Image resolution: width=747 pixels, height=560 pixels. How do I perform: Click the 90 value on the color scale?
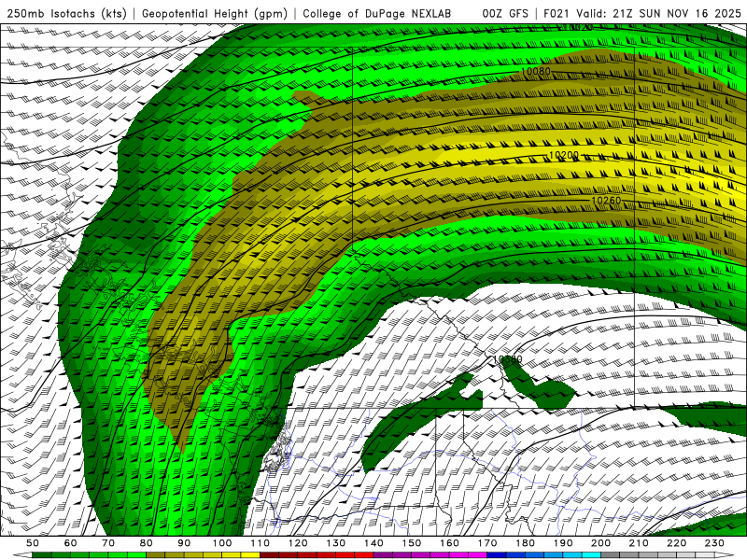click(184, 543)
